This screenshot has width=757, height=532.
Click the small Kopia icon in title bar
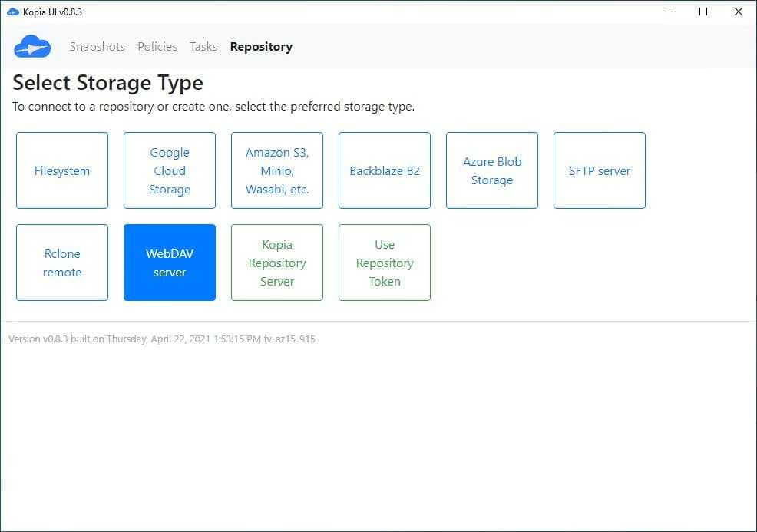pos(12,12)
